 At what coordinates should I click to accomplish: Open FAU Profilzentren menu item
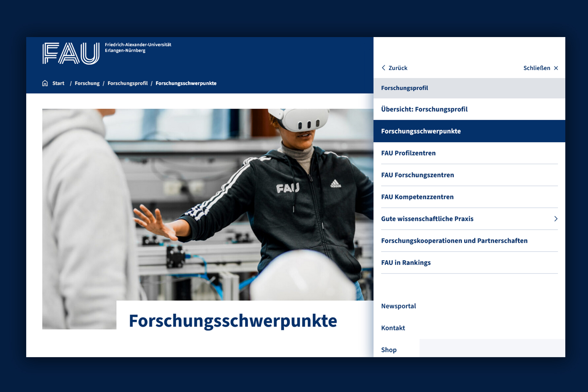[408, 153]
